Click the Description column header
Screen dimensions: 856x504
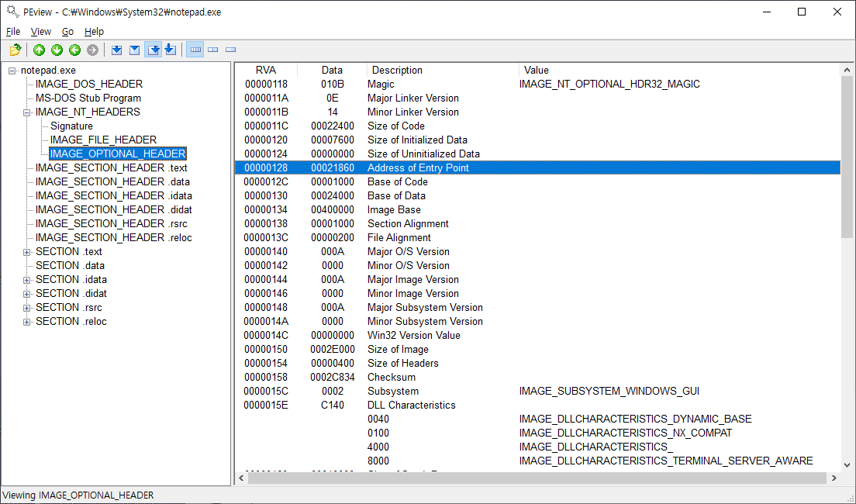pyautogui.click(x=443, y=70)
